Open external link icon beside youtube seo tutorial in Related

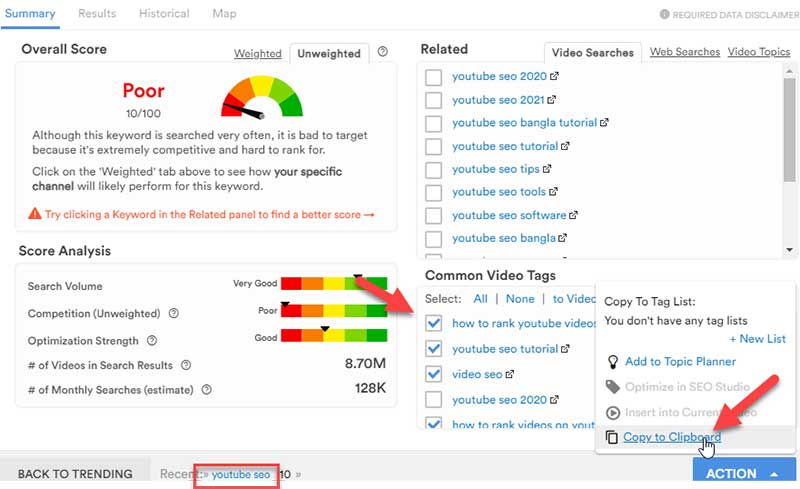tap(565, 146)
